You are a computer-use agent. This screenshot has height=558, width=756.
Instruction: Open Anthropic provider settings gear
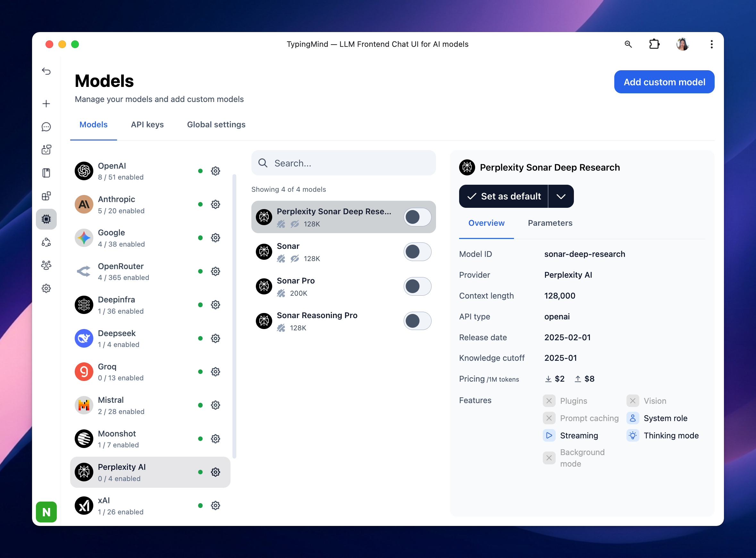tap(215, 204)
